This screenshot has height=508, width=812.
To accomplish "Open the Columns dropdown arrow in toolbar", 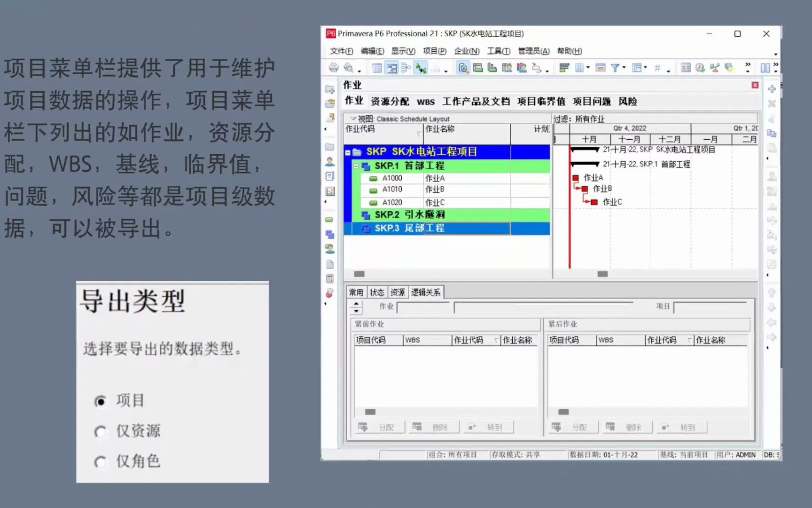I will (588, 68).
